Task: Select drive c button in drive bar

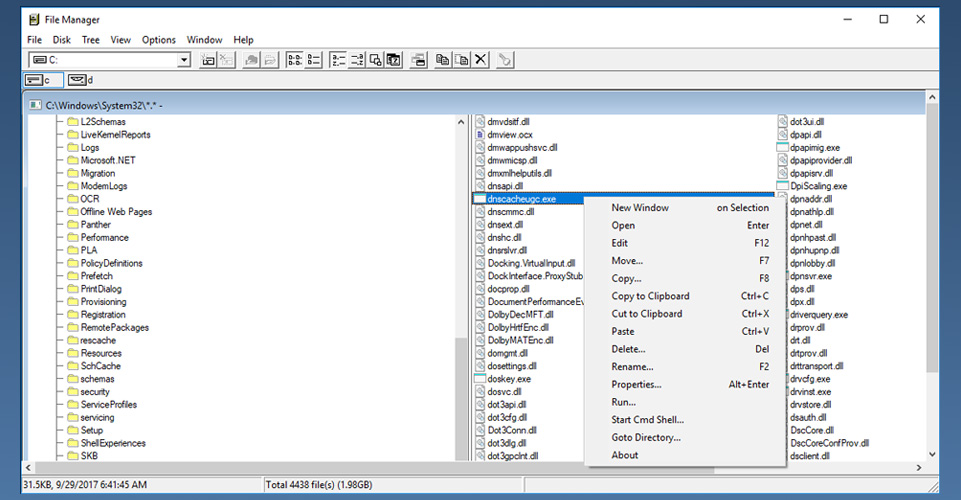Action: [x=43, y=80]
